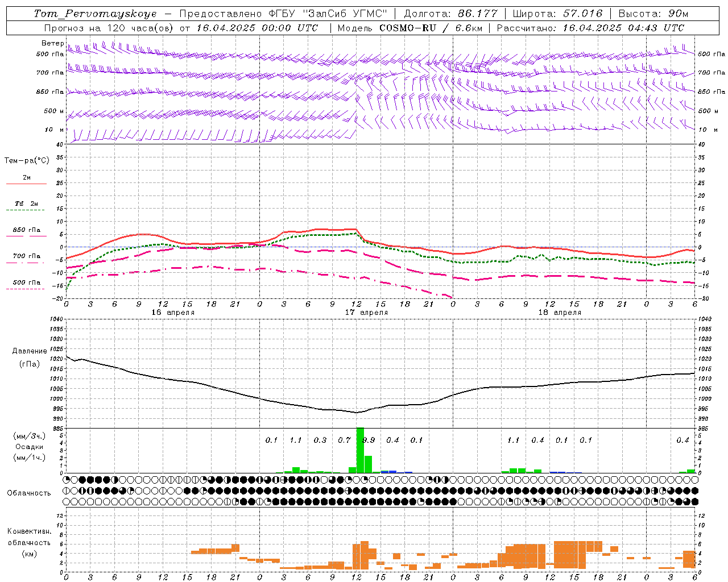Click the 500 м wind level label on left
Viewport: 728px width, 582px height.
(x=54, y=111)
